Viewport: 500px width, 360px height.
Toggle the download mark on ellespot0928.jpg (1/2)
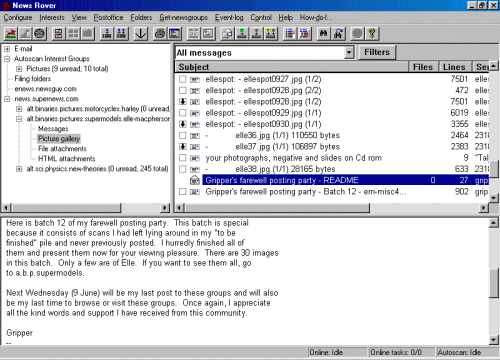[x=182, y=102]
